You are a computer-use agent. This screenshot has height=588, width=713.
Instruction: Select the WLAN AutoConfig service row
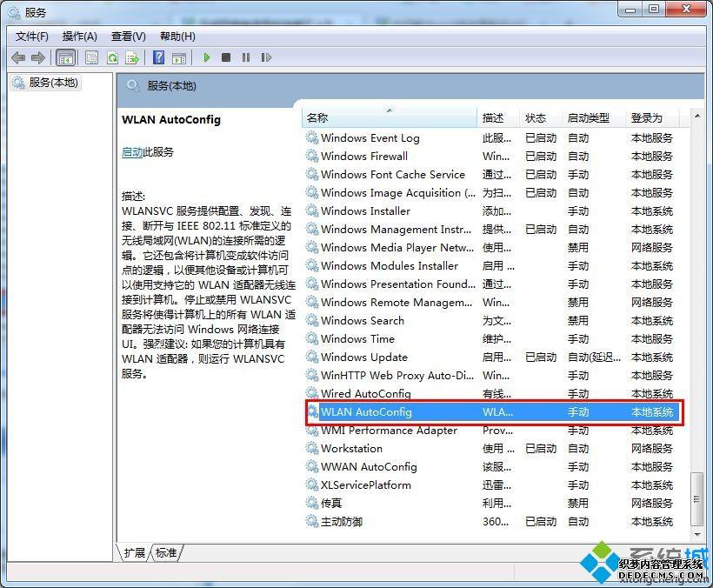click(493, 412)
